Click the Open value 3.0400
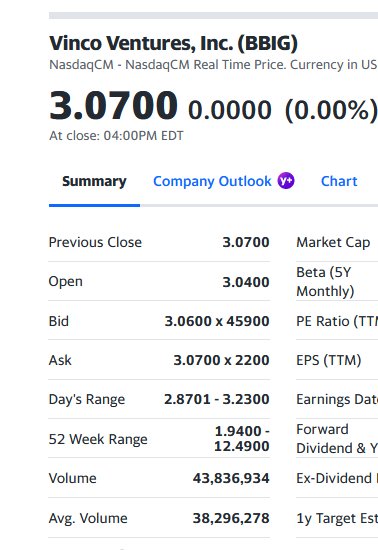The width and height of the screenshot is (378, 550). (x=246, y=282)
